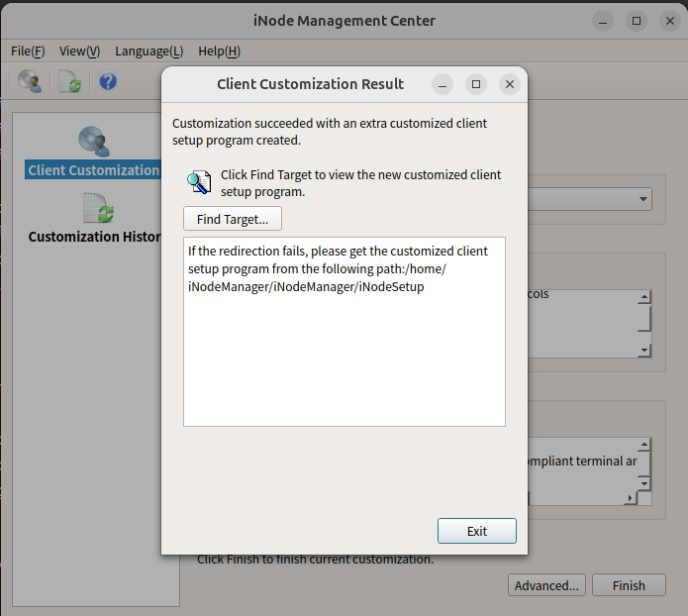Open the Advanced... settings button
Image resolution: width=688 pixels, height=616 pixels.
tap(546, 585)
